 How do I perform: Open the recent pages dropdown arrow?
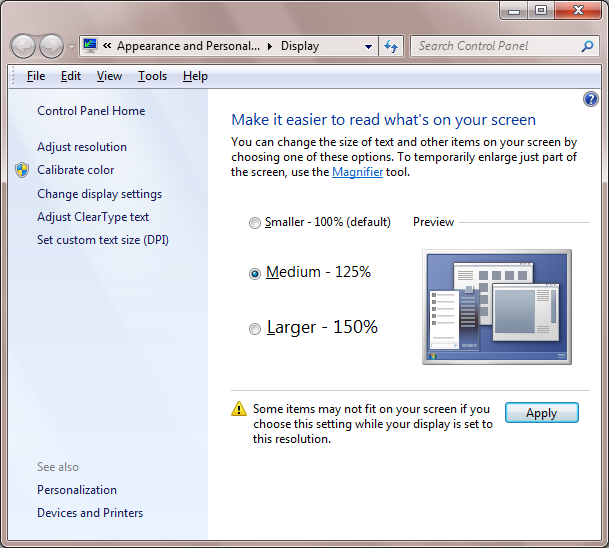pos(71,47)
